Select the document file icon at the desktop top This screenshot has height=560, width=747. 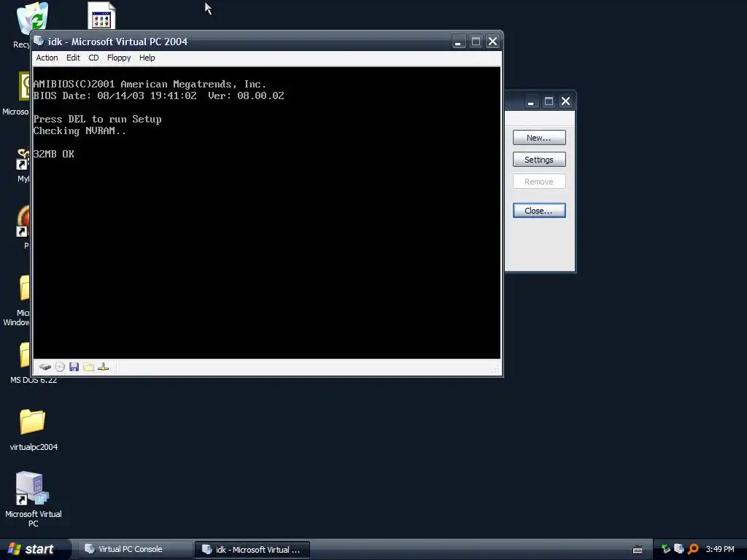tap(101, 15)
